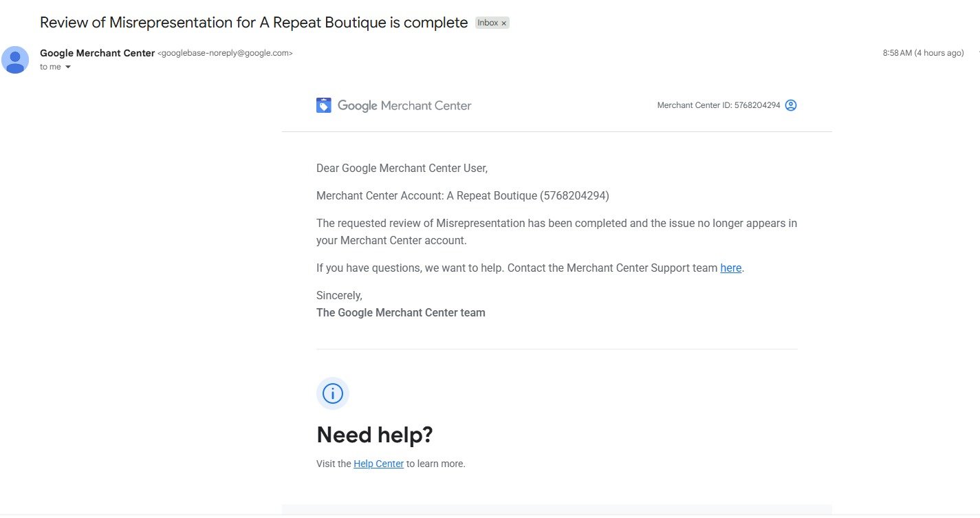Click the 'requested review of Misrepresentation' paragraph
980x518 pixels.
tap(557, 232)
